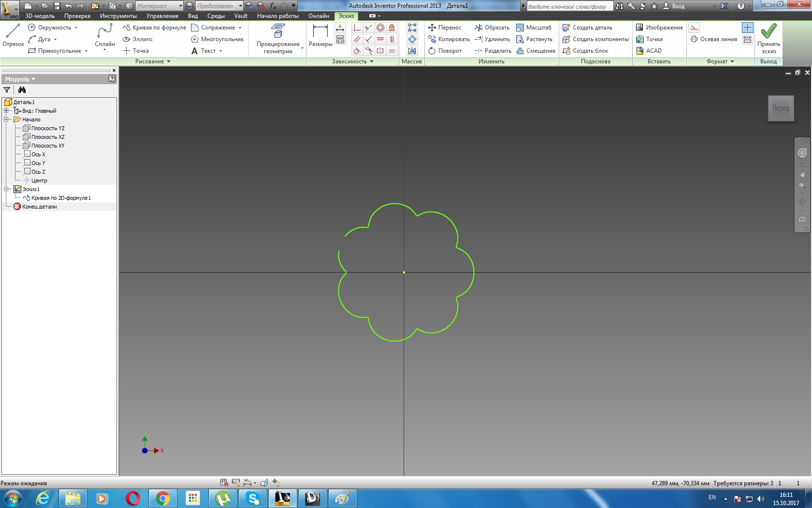Screen dimensions: 812x508
Task: Open the Инструменты ribbon tab
Action: point(118,16)
